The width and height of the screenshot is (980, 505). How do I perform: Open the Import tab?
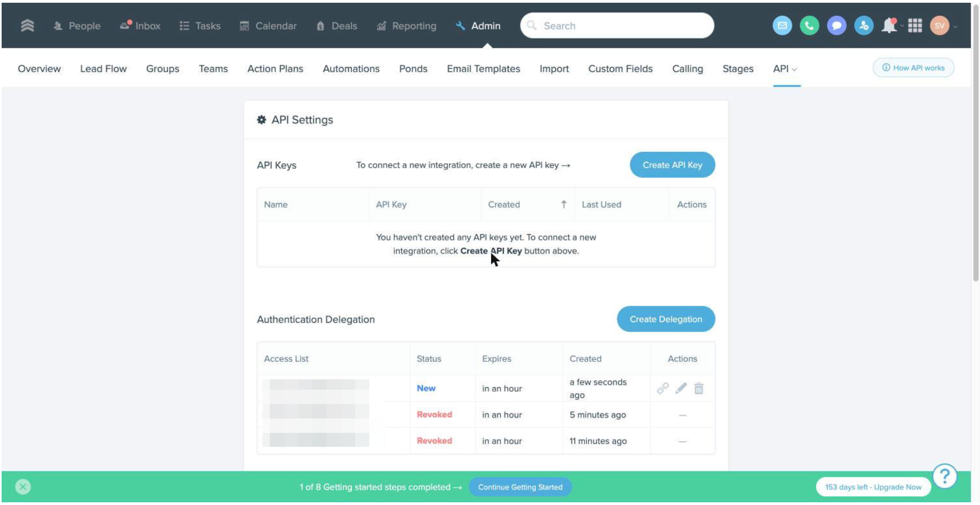point(554,69)
